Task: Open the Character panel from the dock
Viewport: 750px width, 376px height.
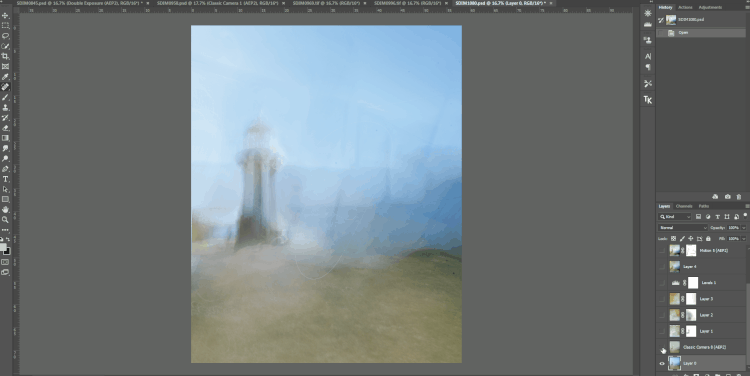Action: coord(648,56)
